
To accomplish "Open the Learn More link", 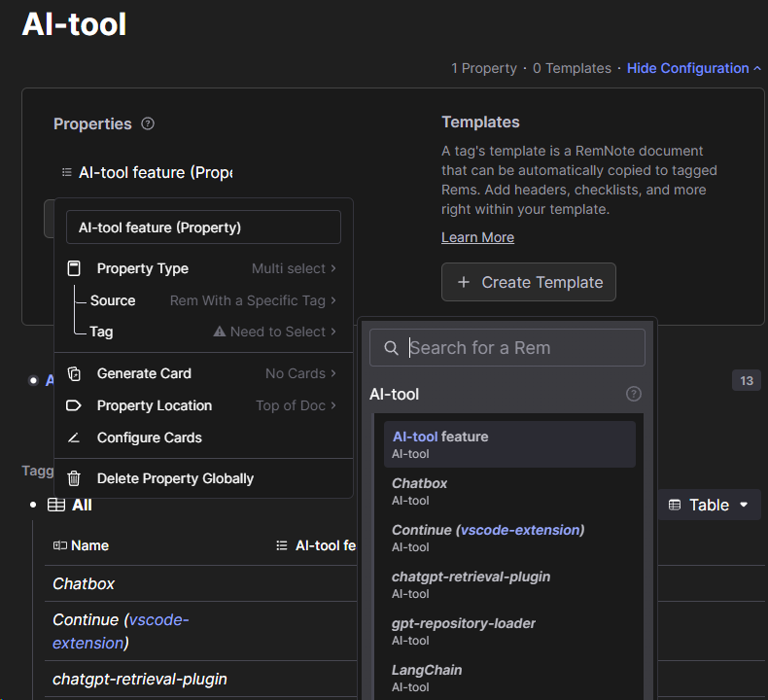I will tap(477, 237).
